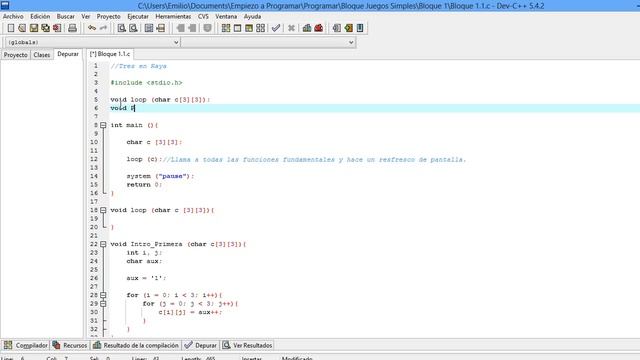
Task: Click the New source file icon
Action: pos(11,28)
